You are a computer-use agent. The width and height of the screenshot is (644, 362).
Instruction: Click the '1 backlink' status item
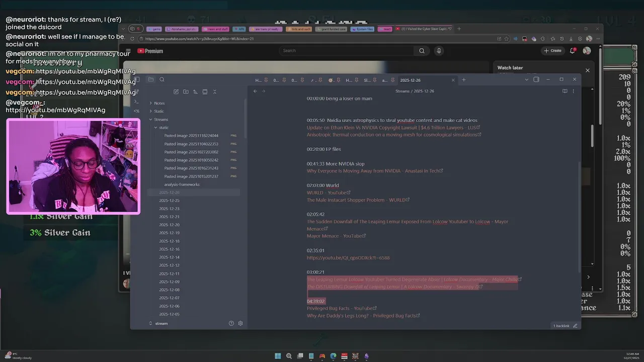[x=561, y=326]
